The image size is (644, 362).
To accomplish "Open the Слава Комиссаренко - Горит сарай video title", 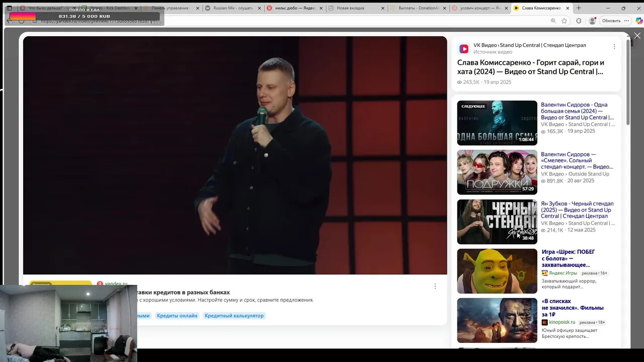I will [531, 67].
